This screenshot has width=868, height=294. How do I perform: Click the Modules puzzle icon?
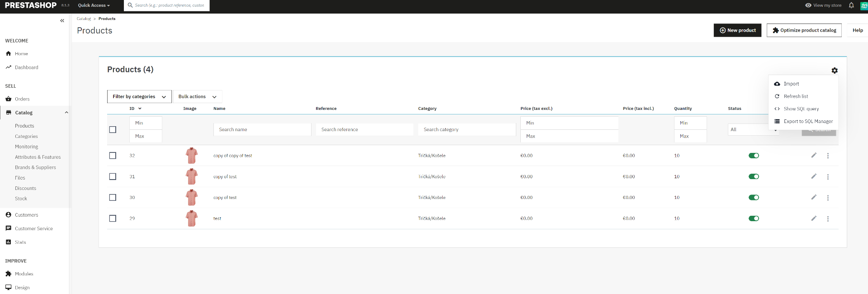8,274
